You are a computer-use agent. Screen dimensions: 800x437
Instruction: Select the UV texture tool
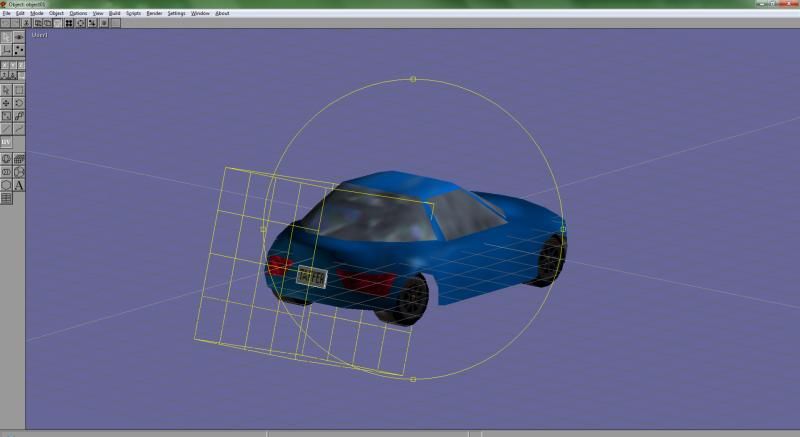click(6, 142)
